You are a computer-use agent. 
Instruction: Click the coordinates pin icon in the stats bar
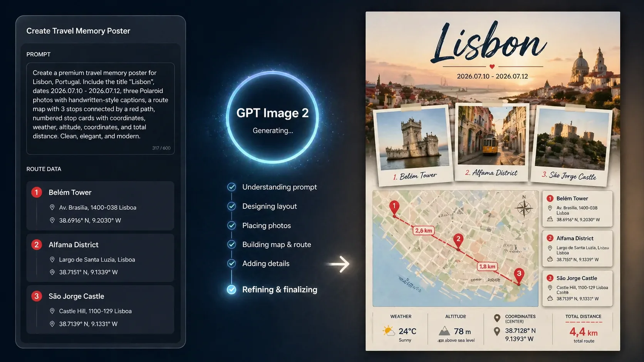tap(496, 330)
